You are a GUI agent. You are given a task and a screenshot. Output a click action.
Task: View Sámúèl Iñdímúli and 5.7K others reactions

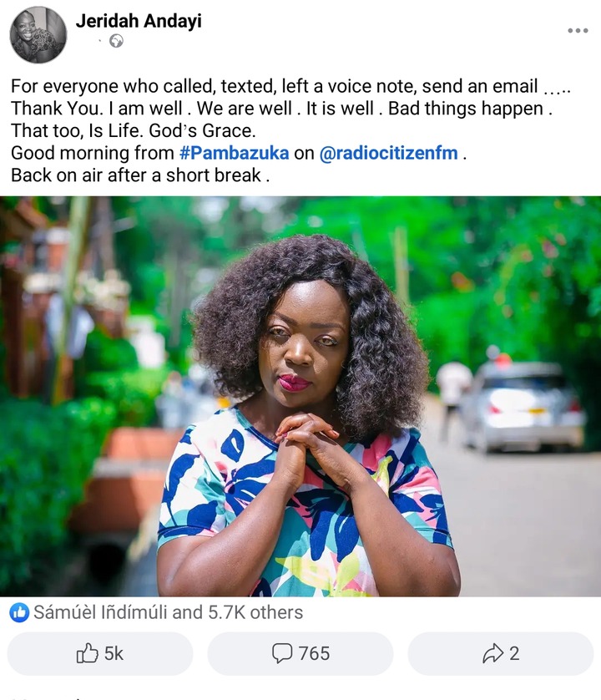click(x=169, y=612)
